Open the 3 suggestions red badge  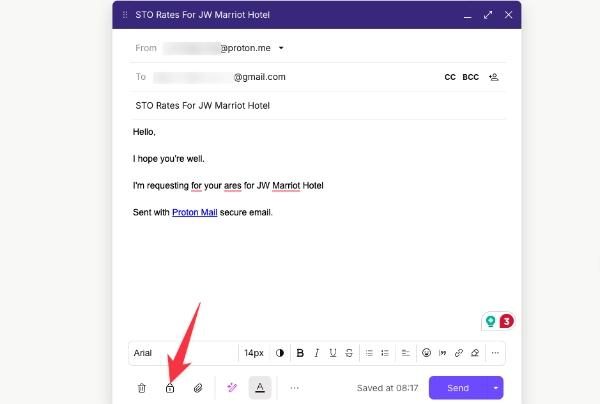[507, 321]
